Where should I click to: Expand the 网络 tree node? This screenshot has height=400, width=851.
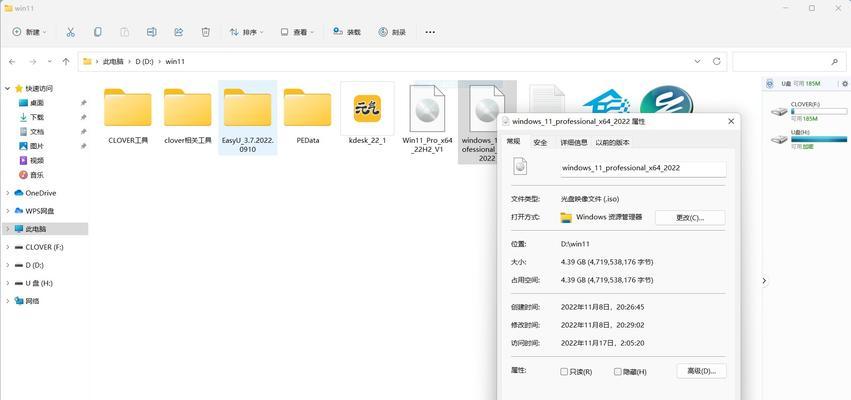coord(7,301)
